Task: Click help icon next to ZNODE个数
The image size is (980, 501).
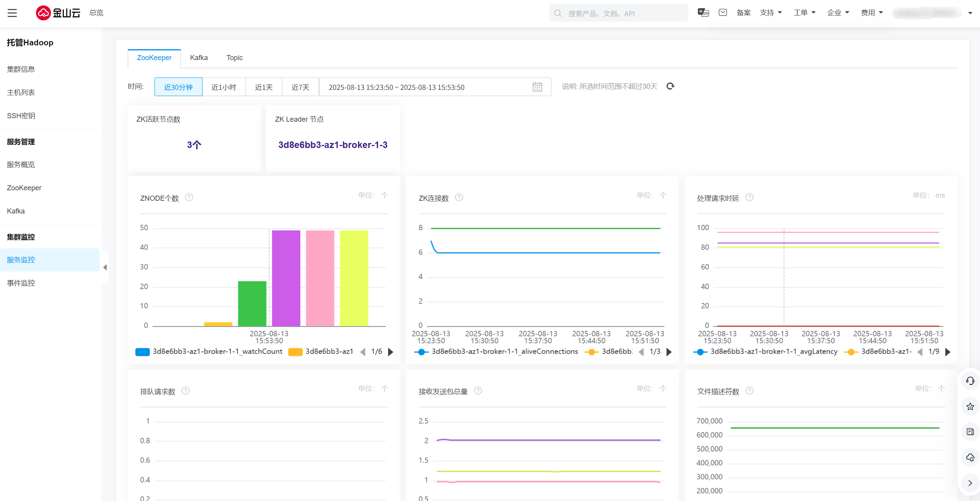Action: click(x=189, y=198)
